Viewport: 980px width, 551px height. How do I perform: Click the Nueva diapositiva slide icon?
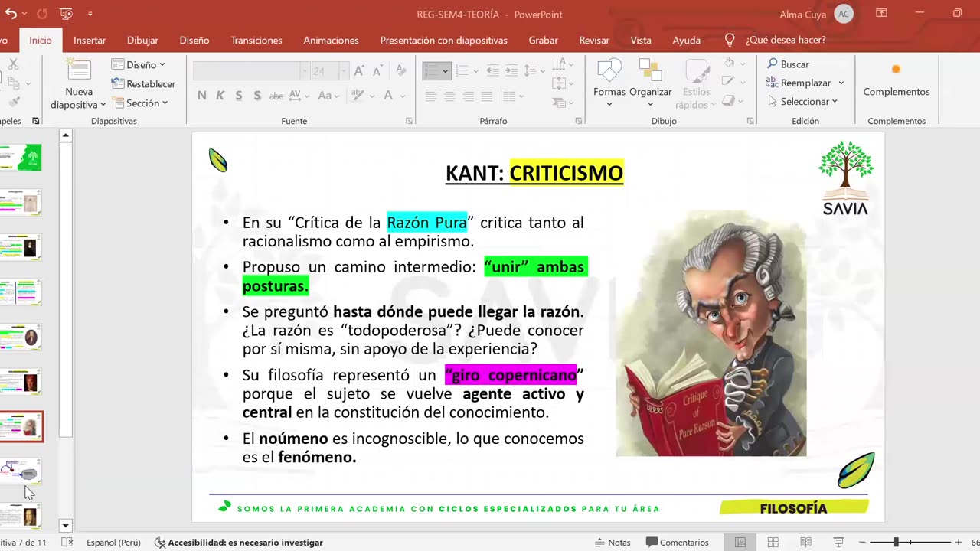[x=79, y=70]
